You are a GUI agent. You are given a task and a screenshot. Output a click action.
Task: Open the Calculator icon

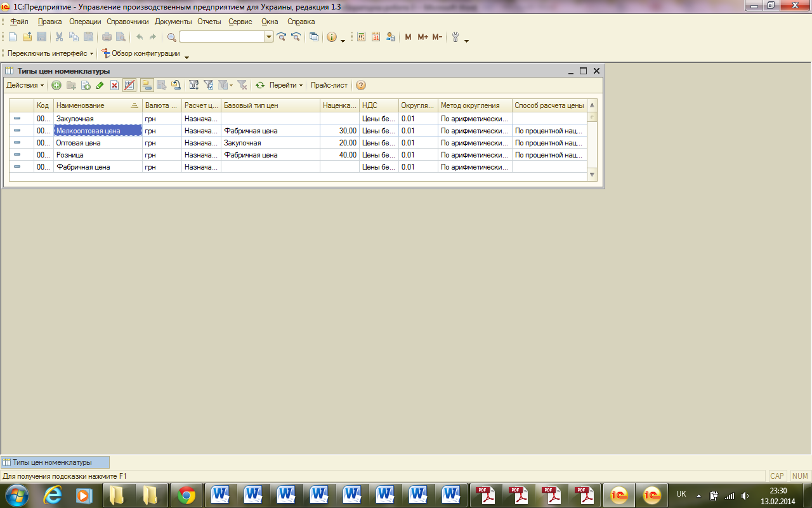362,37
